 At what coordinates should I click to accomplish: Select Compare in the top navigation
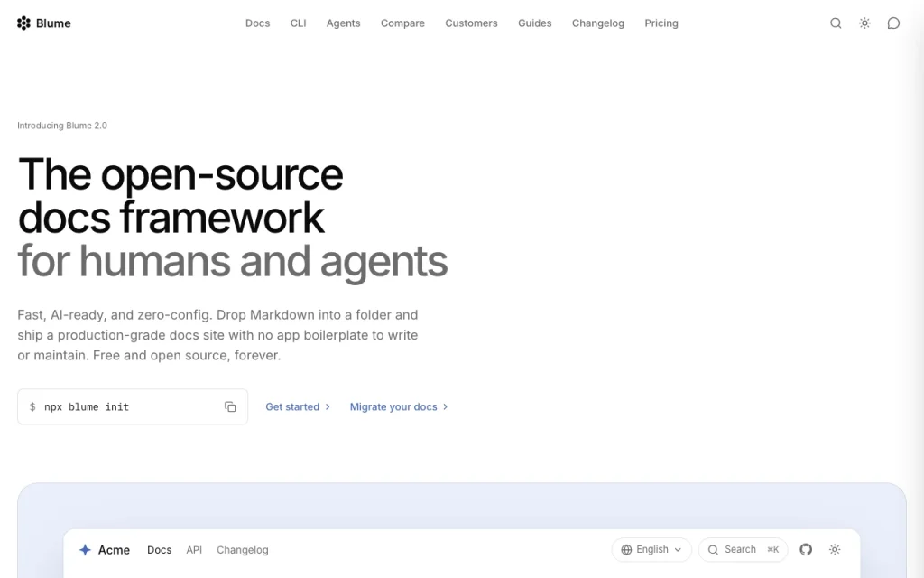[x=402, y=23]
